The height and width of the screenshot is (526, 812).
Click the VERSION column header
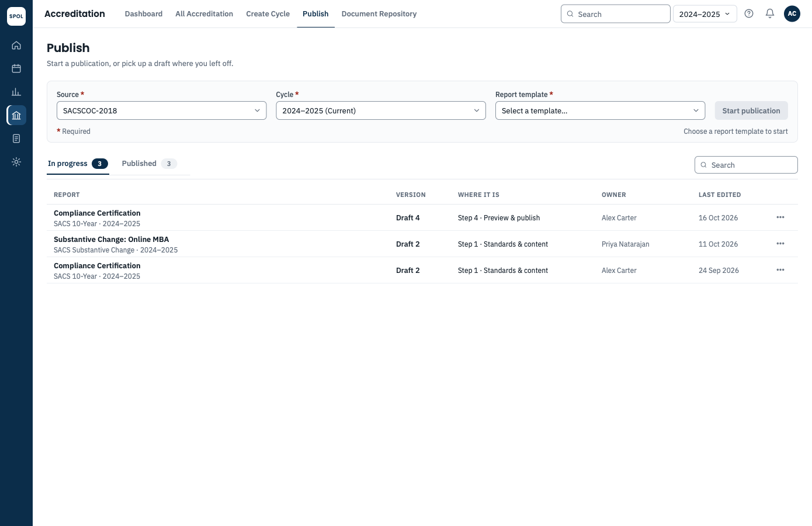point(411,195)
